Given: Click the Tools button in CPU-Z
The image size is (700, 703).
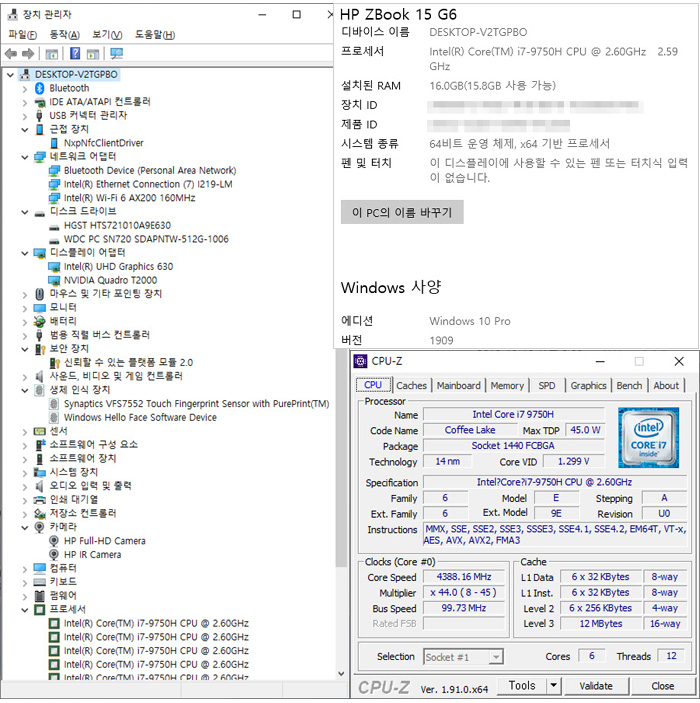Looking at the screenshot, I should (x=522, y=686).
